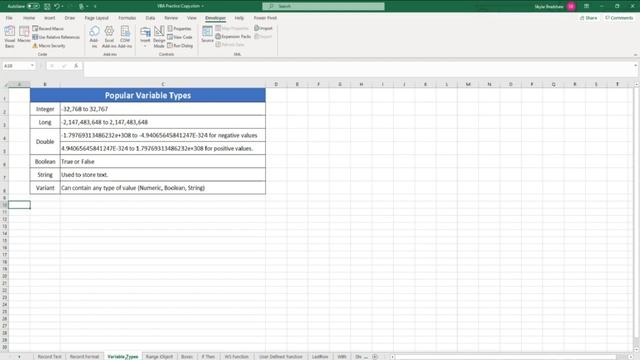The height and width of the screenshot is (360, 640).
Task: Open the Comments pane
Action: click(619, 18)
